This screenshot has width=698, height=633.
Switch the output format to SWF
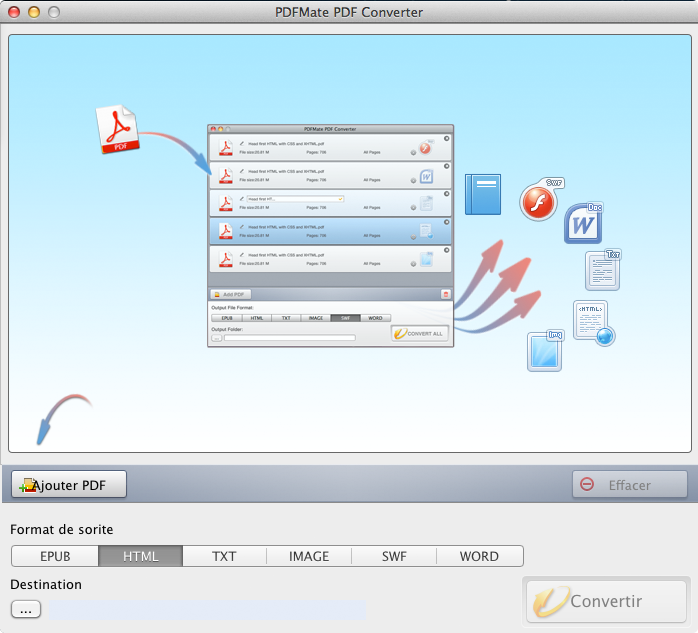click(394, 556)
